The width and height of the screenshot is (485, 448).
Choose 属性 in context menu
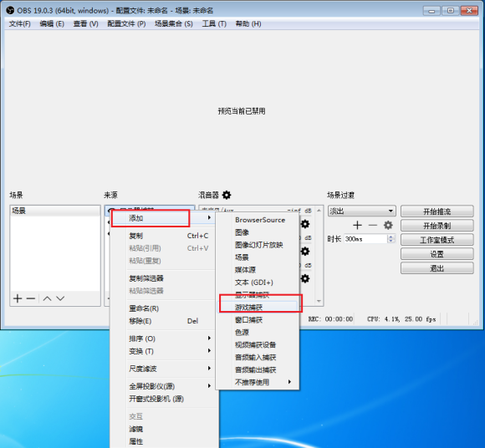coord(163,441)
